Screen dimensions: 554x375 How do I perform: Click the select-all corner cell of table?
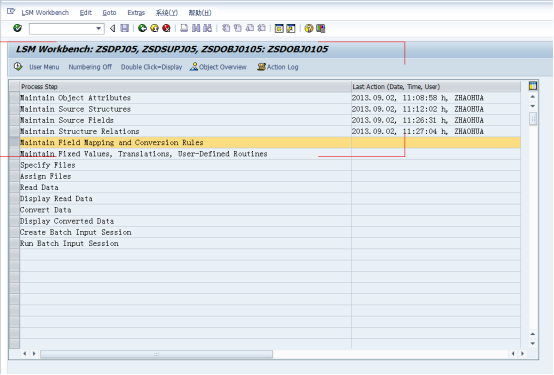pos(14,86)
